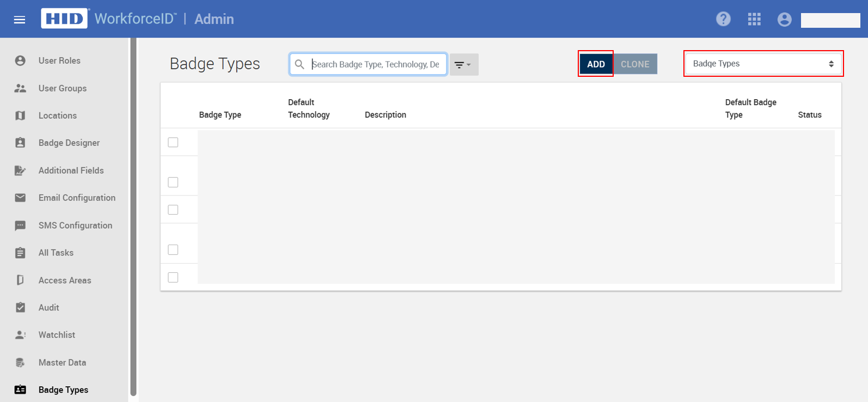Image resolution: width=868 pixels, height=402 pixels.
Task: Open the filter options dropdown
Action: pos(463,65)
